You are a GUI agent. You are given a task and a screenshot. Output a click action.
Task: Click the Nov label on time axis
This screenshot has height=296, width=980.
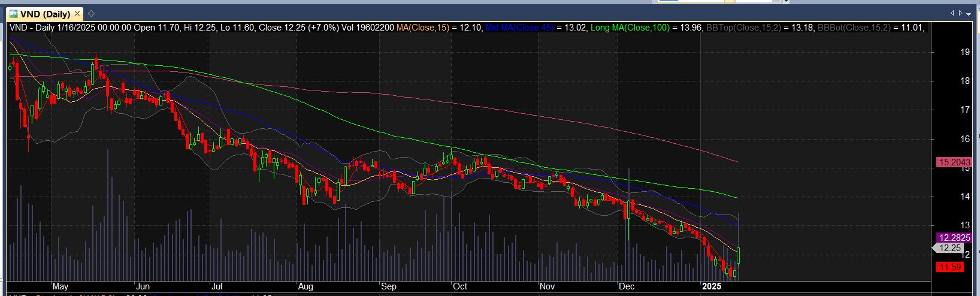click(x=547, y=286)
